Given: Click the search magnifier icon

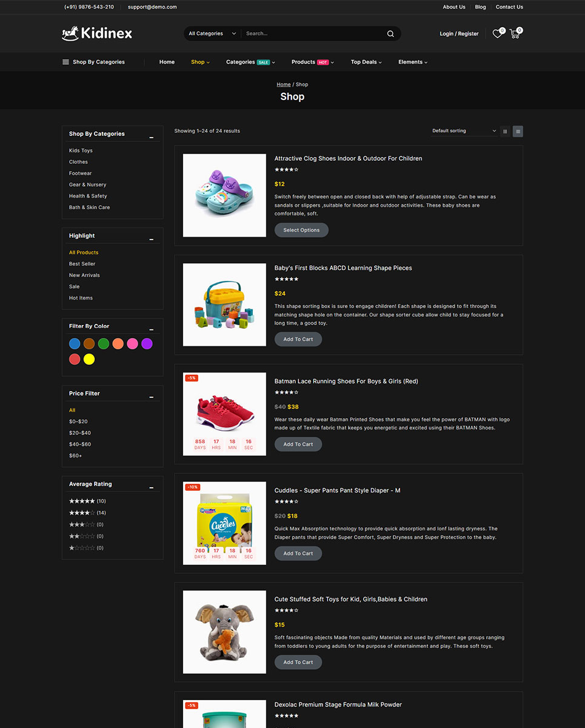Looking at the screenshot, I should tap(390, 34).
